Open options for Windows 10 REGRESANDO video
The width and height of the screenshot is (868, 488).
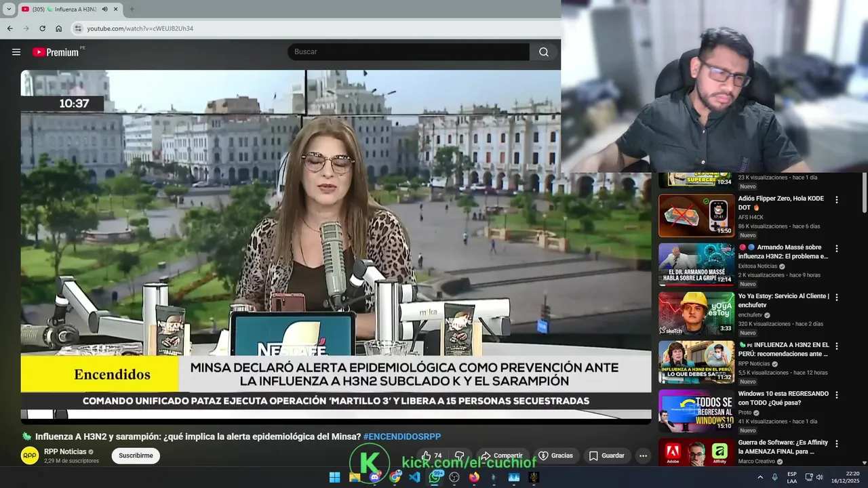pos(837,394)
